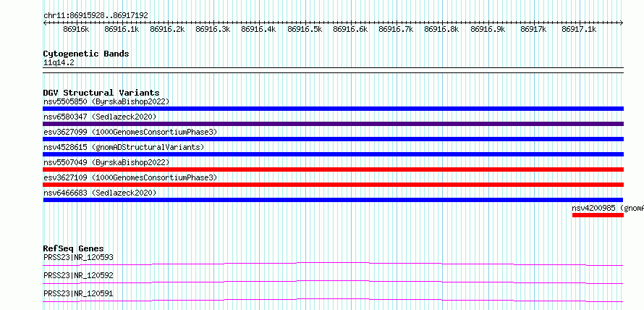
Task: Click the 86916k ruler tick label
Action: coord(75,29)
